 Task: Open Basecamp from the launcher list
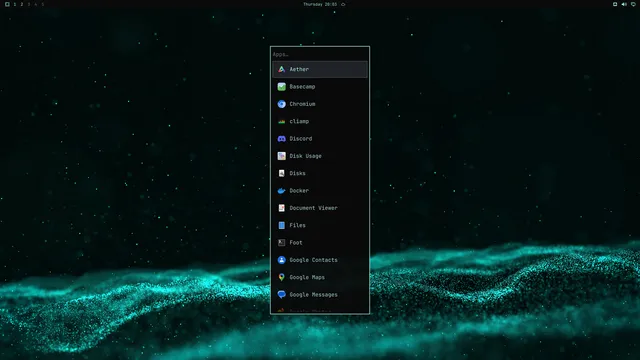(320, 87)
